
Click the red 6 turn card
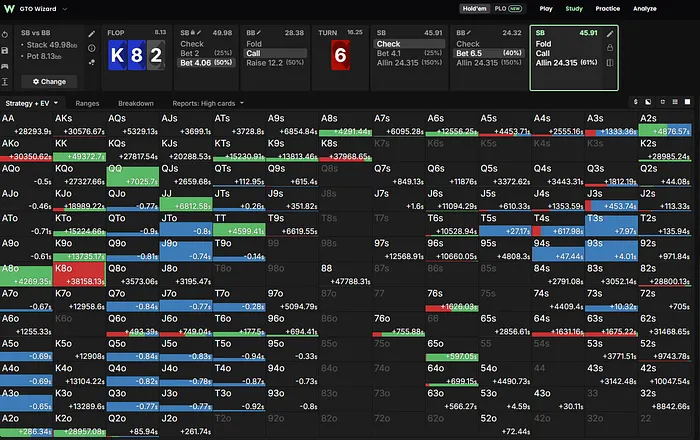[x=341, y=55]
